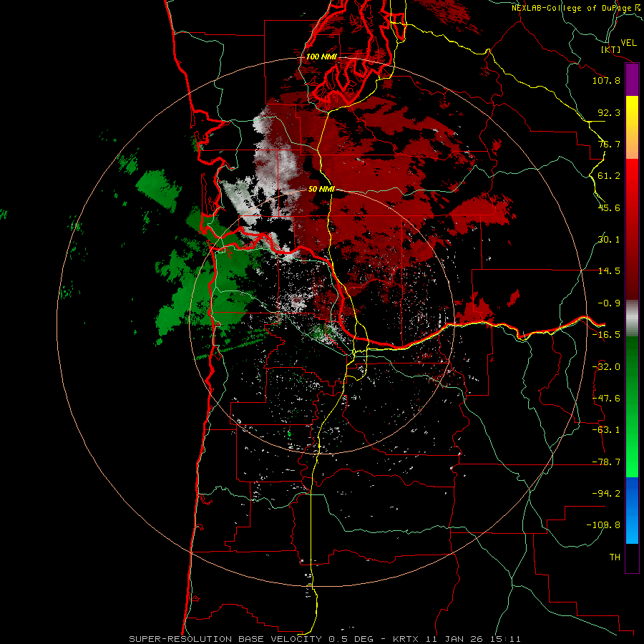
Task: Click the SUPER-RESOLUTION BASE VELOCITY caption text
Action: (x=225, y=639)
